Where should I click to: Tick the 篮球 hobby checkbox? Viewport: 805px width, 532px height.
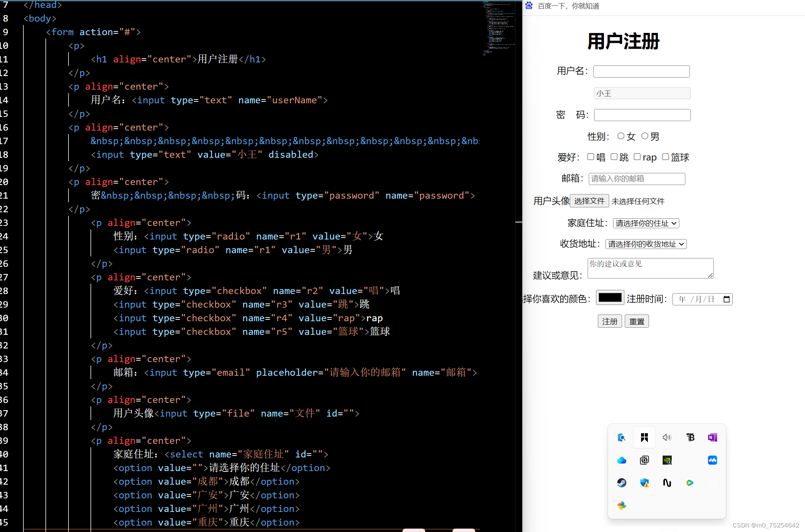coord(665,157)
